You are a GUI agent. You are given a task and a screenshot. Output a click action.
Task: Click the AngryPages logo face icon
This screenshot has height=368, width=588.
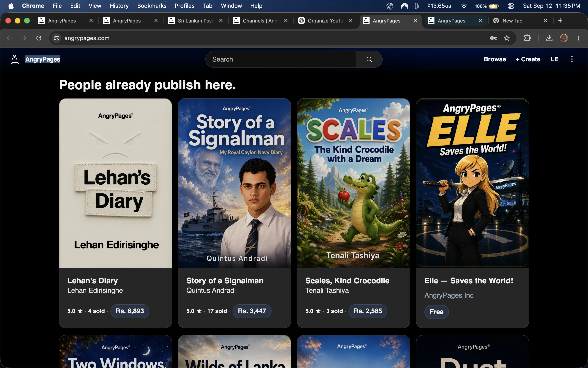[x=15, y=59]
